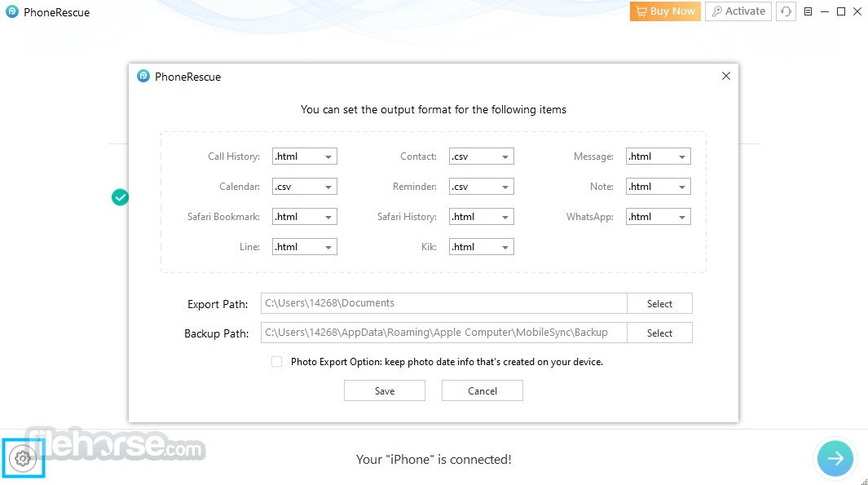Toggle the Photo Export Option checkbox

[277, 362]
